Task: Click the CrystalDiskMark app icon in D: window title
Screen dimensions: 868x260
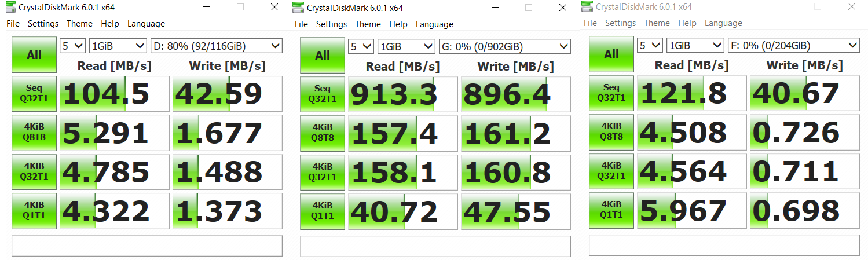Action: tap(10, 8)
